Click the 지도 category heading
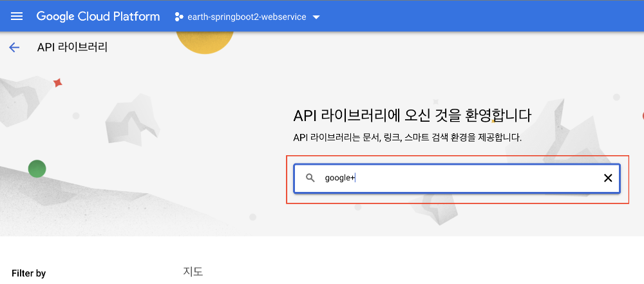 point(193,272)
